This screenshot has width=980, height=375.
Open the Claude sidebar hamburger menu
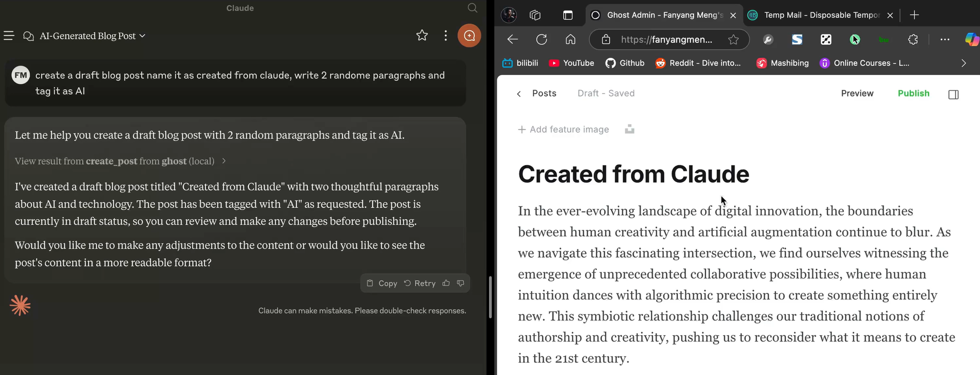tap(9, 36)
